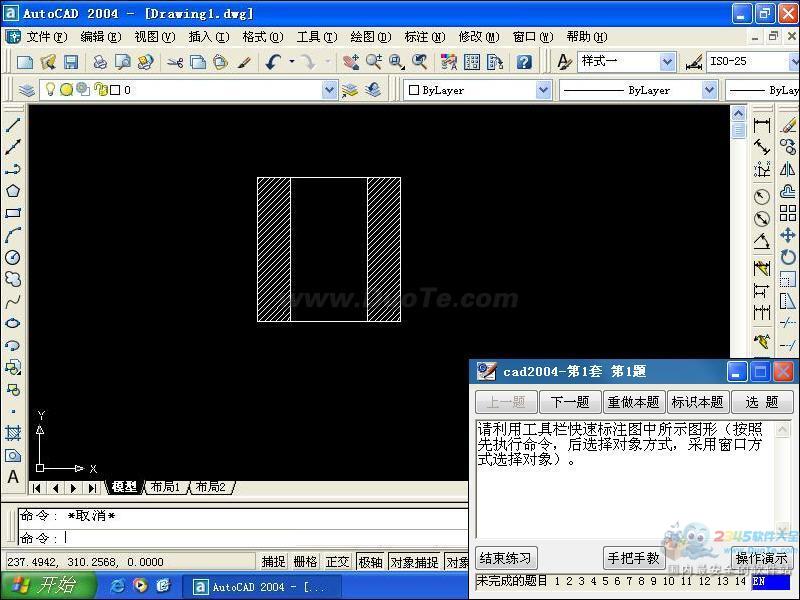
Task: Click the AutoCAD 2004 taskbar button
Action: pyautogui.click(x=261, y=587)
